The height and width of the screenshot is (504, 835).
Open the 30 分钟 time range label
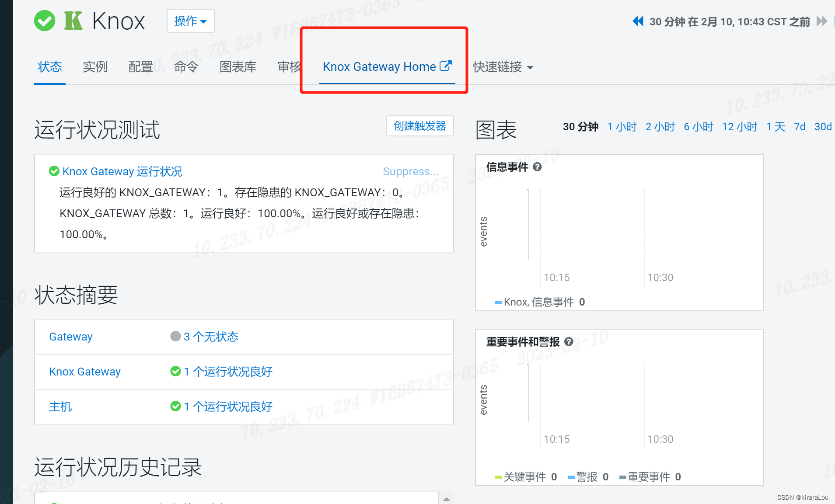click(730, 21)
